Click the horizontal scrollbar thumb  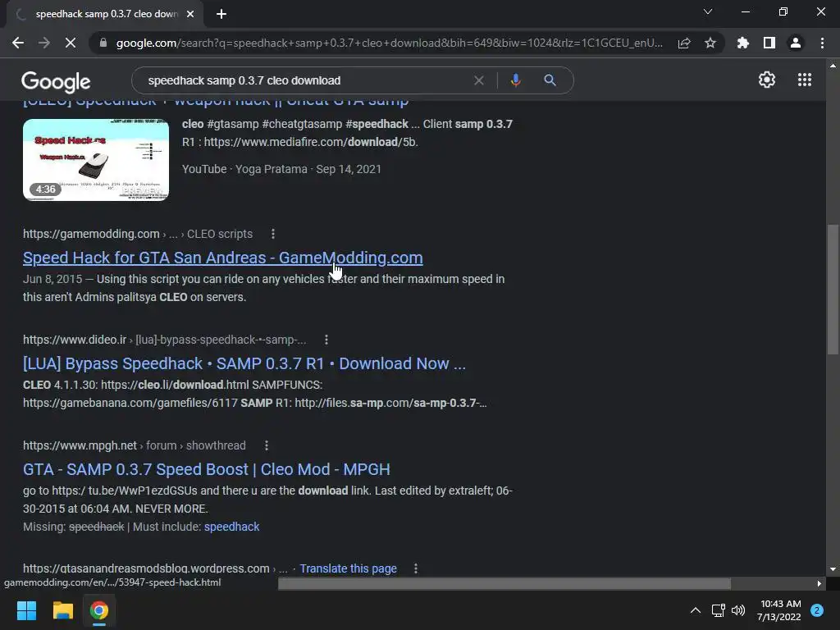coord(504,583)
